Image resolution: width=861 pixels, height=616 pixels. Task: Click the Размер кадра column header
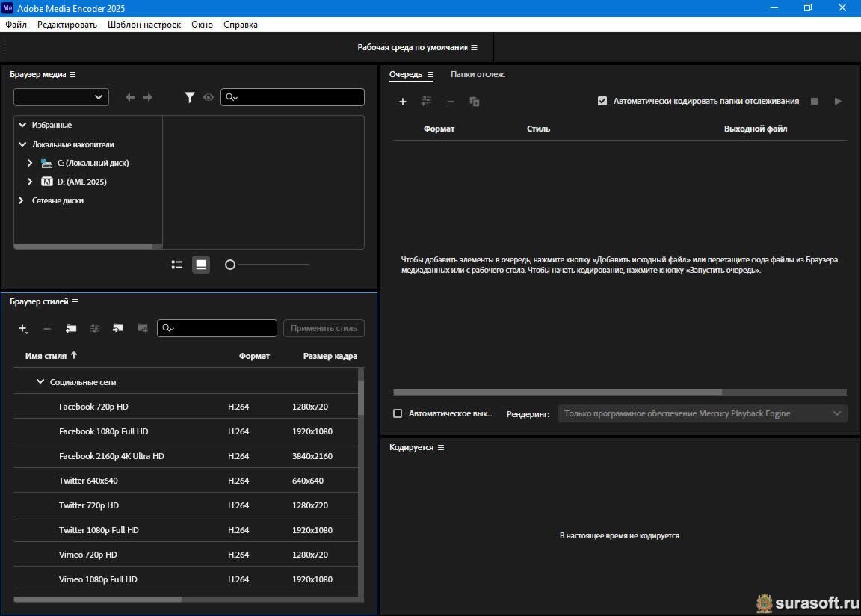point(330,356)
